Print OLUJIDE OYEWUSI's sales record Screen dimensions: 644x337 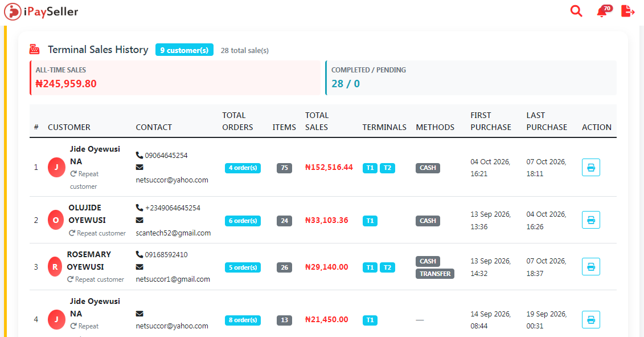[x=590, y=220]
